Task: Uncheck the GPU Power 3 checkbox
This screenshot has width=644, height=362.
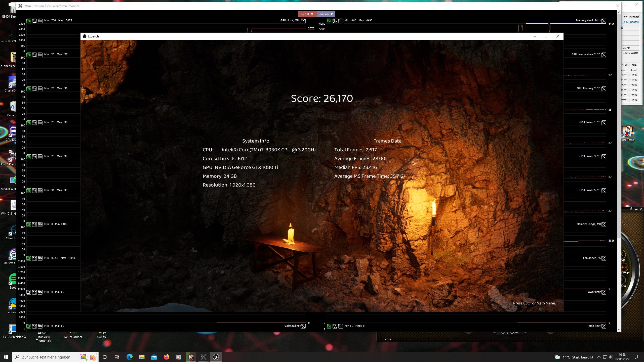Action: click(x=604, y=156)
